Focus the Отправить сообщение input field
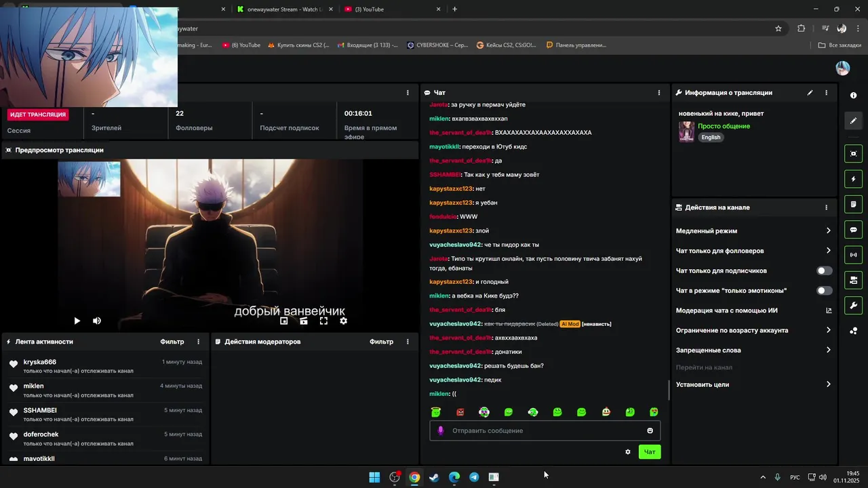The height and width of the screenshot is (488, 868). [x=545, y=430]
